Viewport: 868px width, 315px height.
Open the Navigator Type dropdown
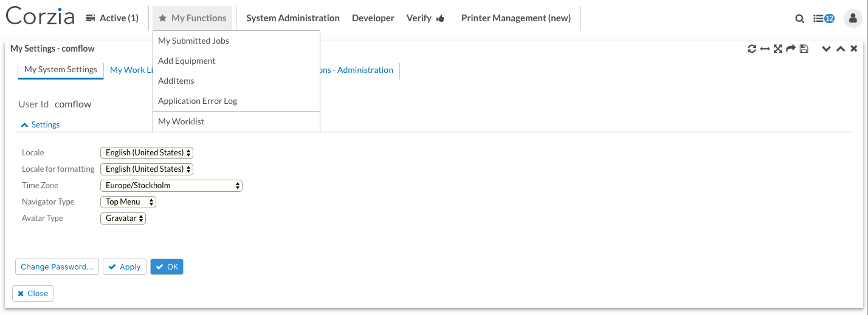coord(128,202)
